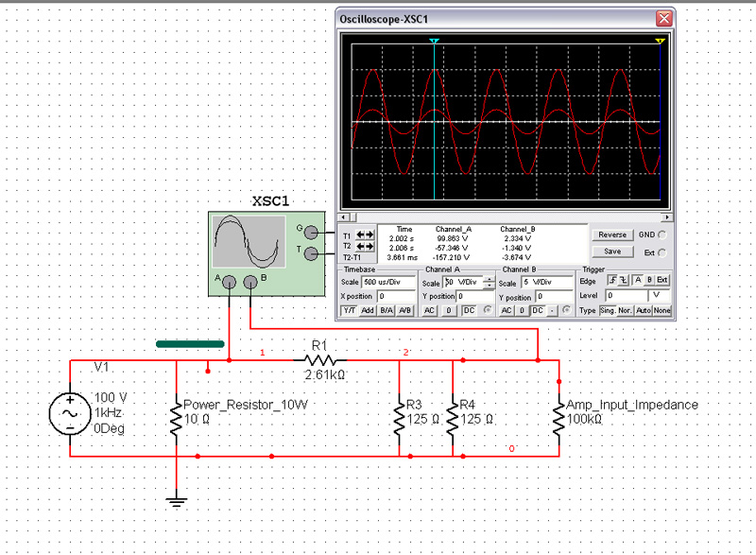The width and height of the screenshot is (756, 555).
Task: Move cursor T1 left with its arrow
Action: pos(360,234)
